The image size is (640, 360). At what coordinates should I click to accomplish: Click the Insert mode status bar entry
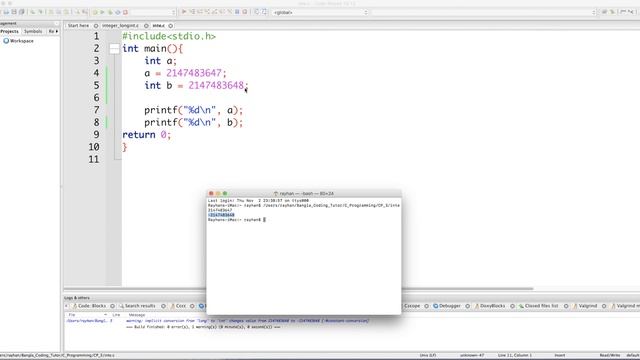click(x=560, y=356)
